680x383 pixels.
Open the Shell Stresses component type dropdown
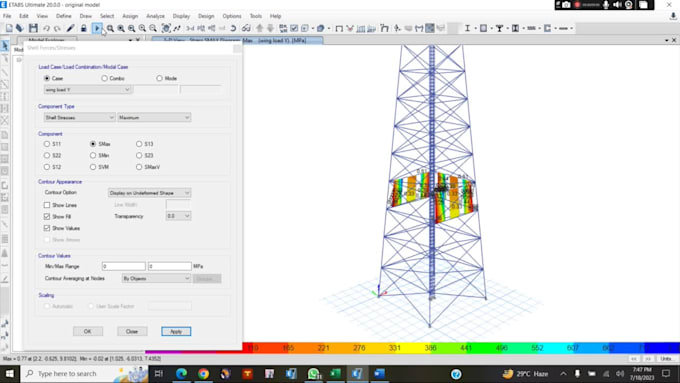[79, 118]
